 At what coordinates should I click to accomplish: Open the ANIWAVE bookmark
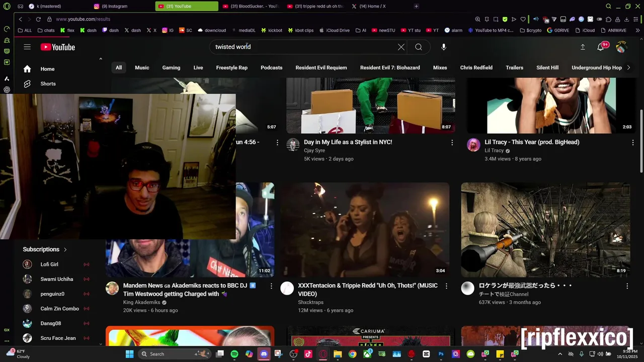[613, 30]
